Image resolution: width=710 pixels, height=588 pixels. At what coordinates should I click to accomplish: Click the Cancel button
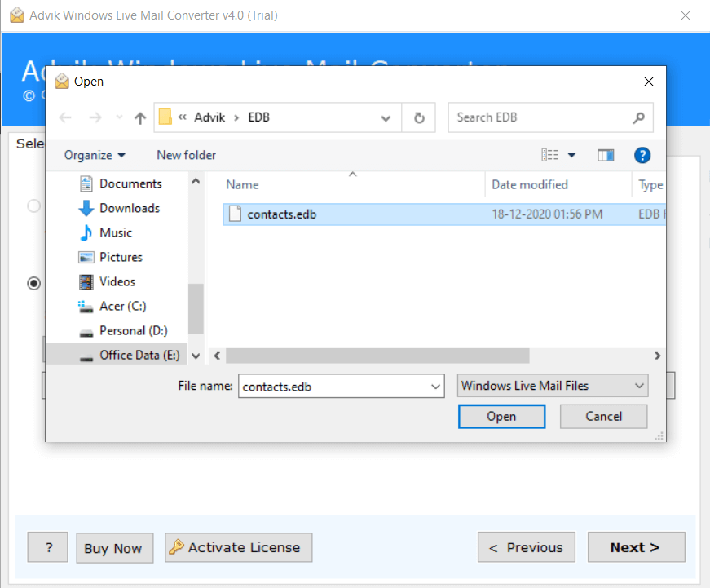coord(603,416)
